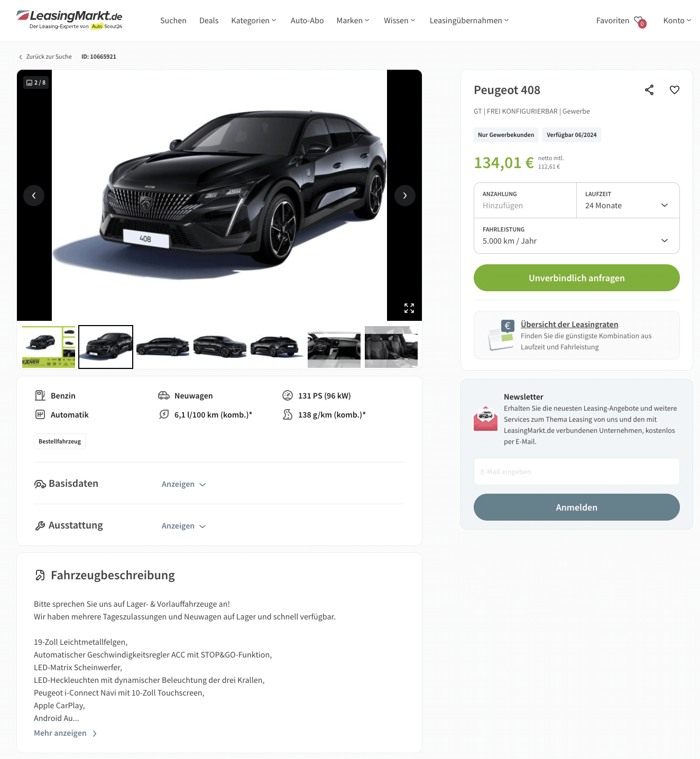Click the E-Mail eingeben newsletter field
The image size is (700, 759).
[577, 471]
